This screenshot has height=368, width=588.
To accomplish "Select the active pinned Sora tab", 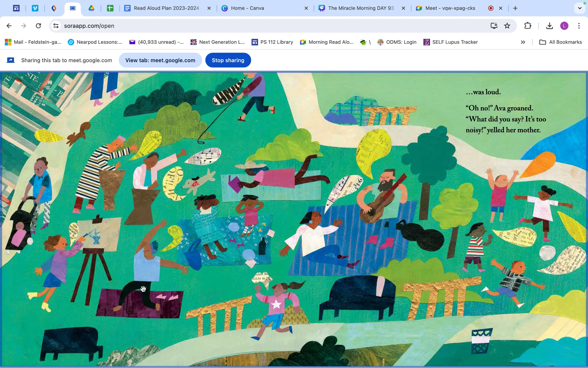I will pyautogui.click(x=73, y=8).
